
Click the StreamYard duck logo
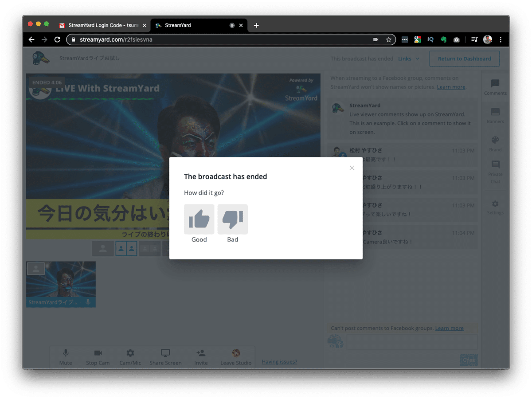41,59
